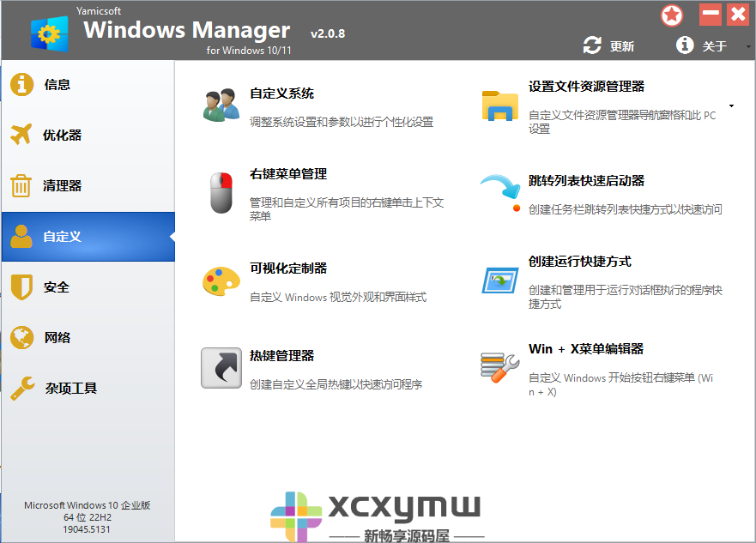This screenshot has width=756, height=543.
Task: Switch to the 优化器 tab
Action: pos(88,135)
